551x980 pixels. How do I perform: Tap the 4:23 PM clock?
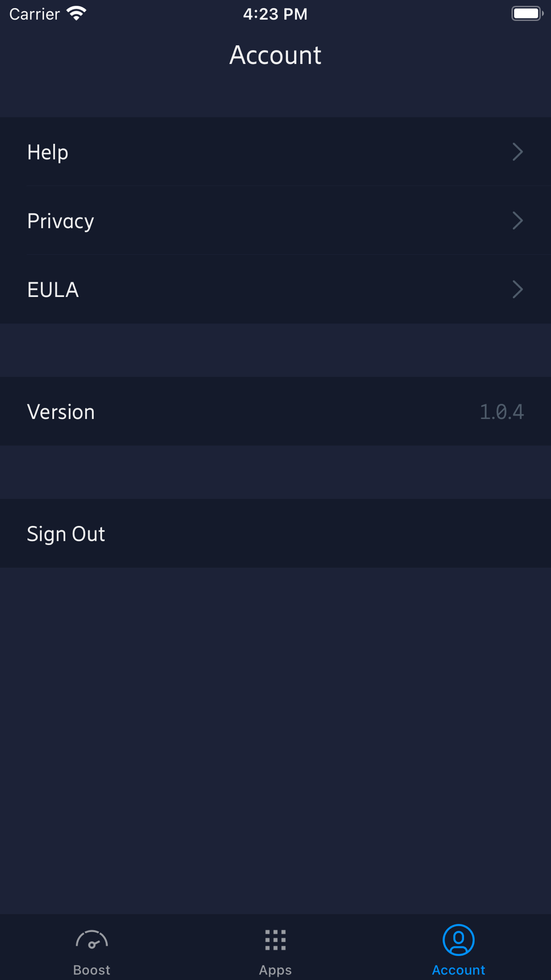[275, 14]
